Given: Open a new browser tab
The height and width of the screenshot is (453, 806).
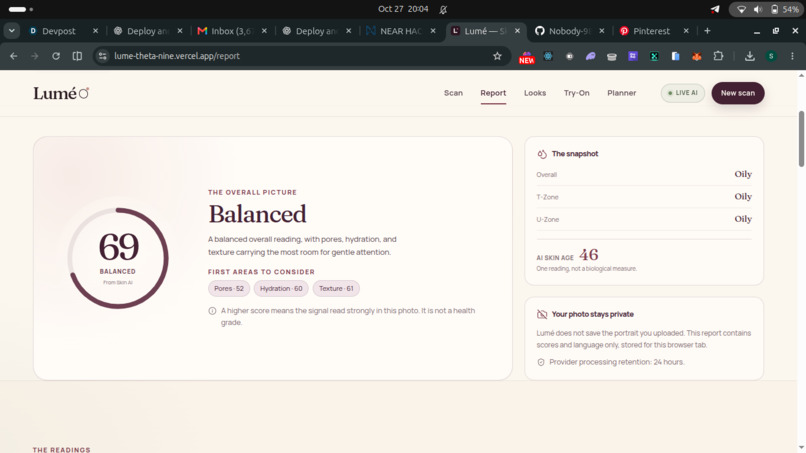Looking at the screenshot, I should [707, 31].
